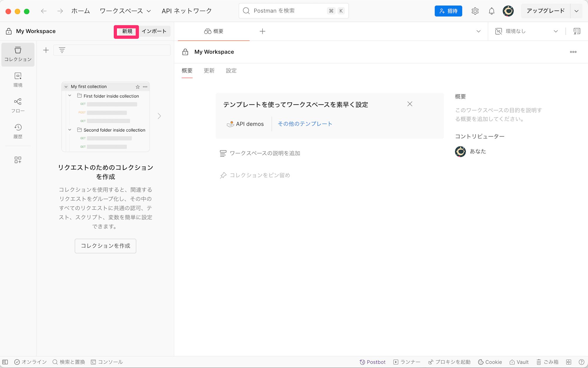
Task: Click the next slide chevron arrow
Action: tap(159, 116)
